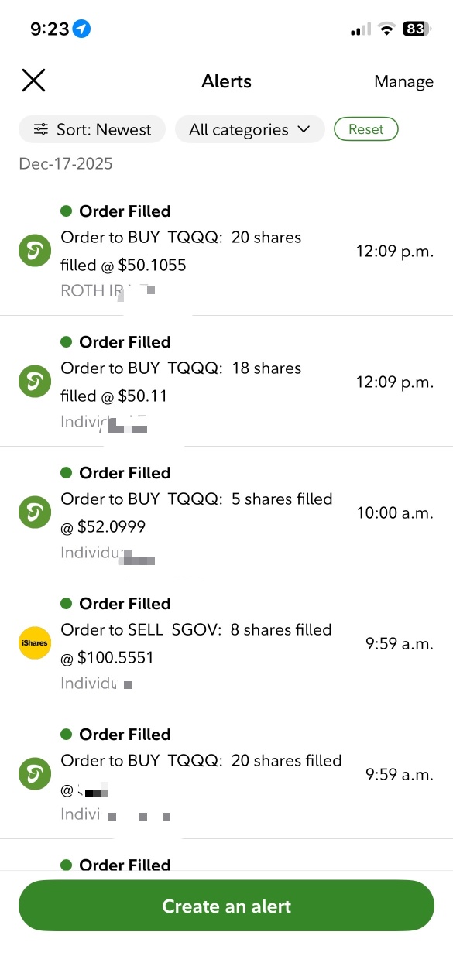Open the 18 shares TQQQ alert at 12:09 p.m.

click(226, 381)
